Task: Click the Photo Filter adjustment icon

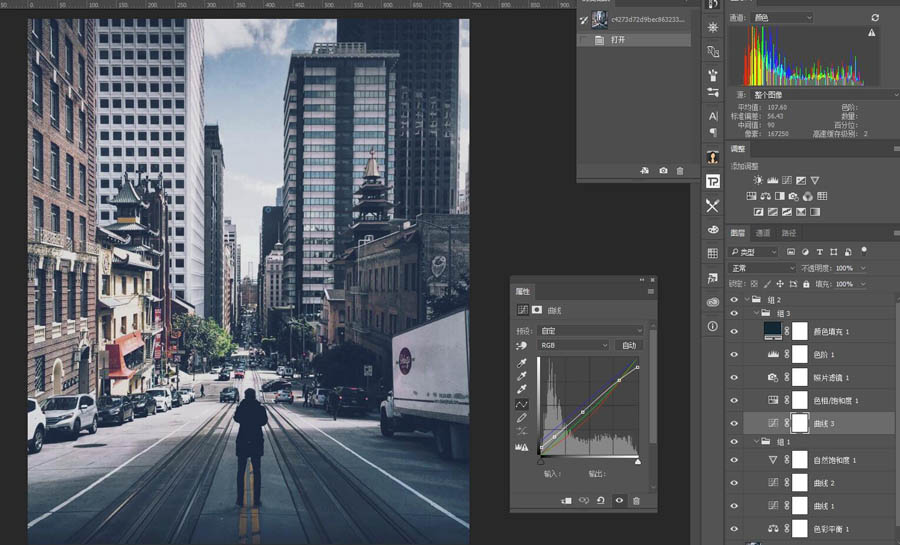Action: tap(793, 196)
